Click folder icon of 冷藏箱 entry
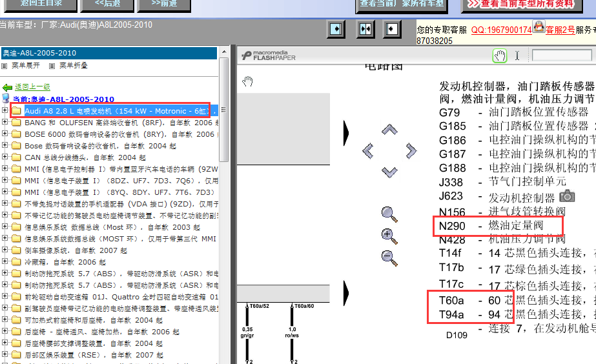596x364 pixels. tap(16, 262)
